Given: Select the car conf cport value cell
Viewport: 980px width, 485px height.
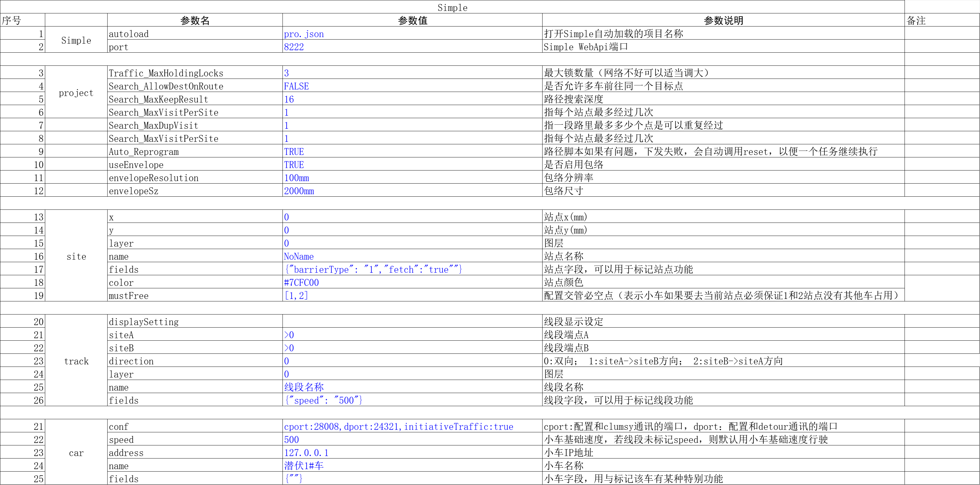Looking at the screenshot, I should (x=398, y=426).
